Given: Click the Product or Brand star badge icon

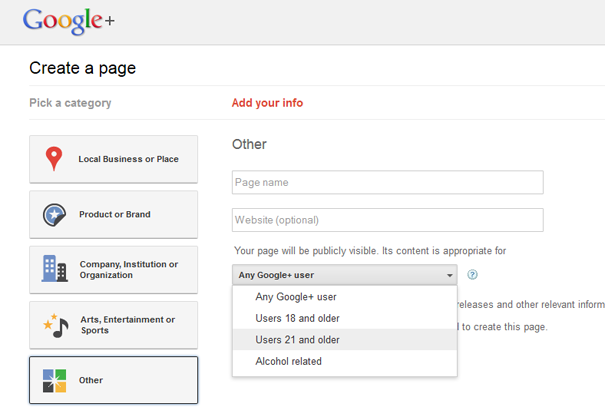Looking at the screenshot, I should pos(55,214).
